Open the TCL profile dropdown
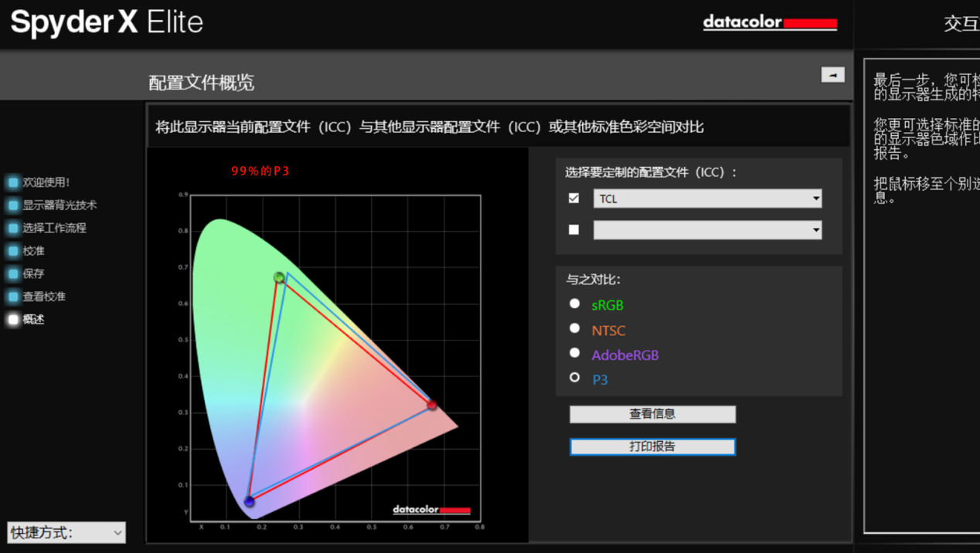980x553 pixels. tap(707, 198)
